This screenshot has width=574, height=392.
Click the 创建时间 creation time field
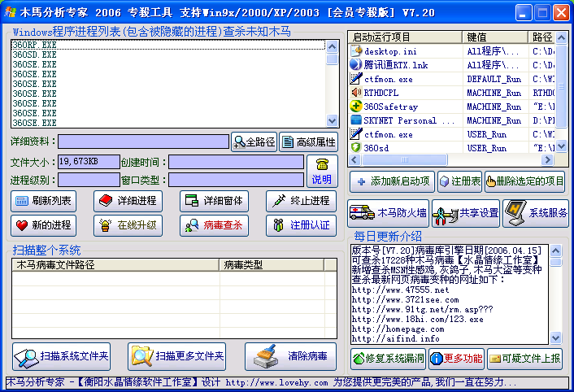pyautogui.click(x=236, y=162)
